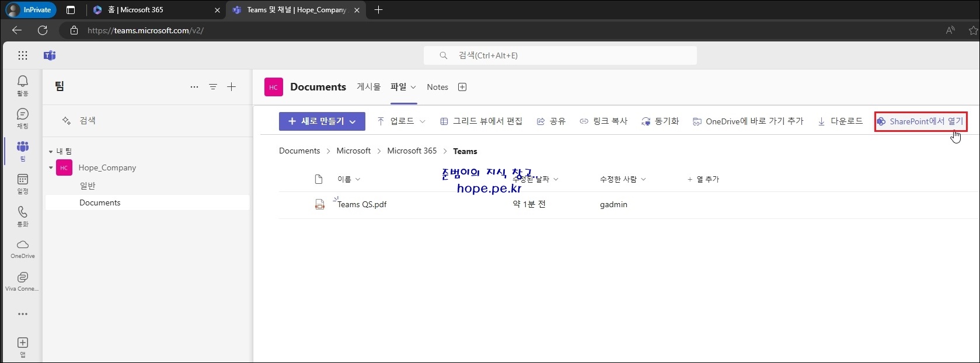The width and height of the screenshot is (980, 363).
Task: Collapse the My Teams tree section
Action: (x=51, y=152)
